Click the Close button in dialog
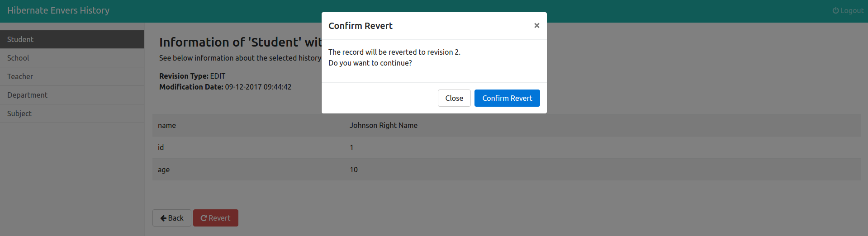Image resolution: width=868 pixels, height=236 pixels. [x=454, y=98]
